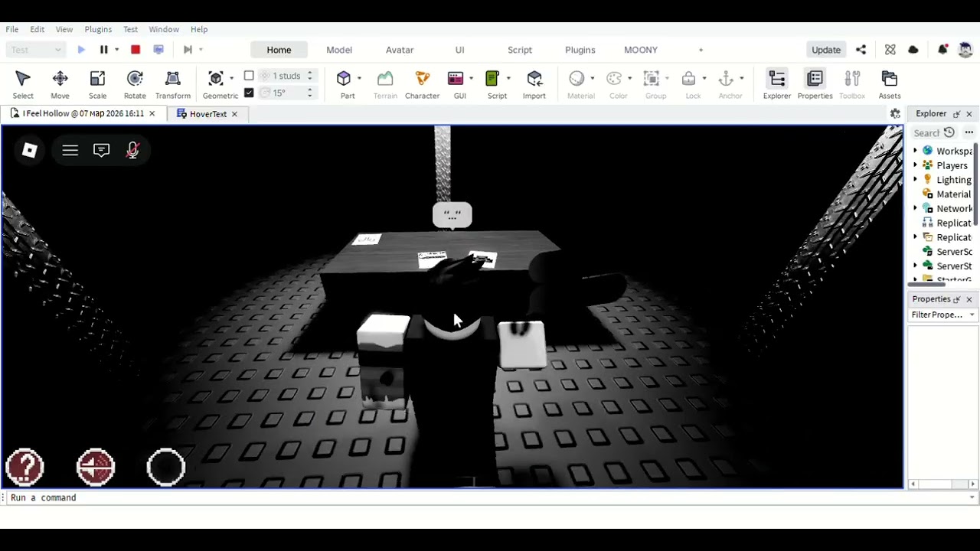Toggle the muted microphone in viewport

click(x=132, y=150)
